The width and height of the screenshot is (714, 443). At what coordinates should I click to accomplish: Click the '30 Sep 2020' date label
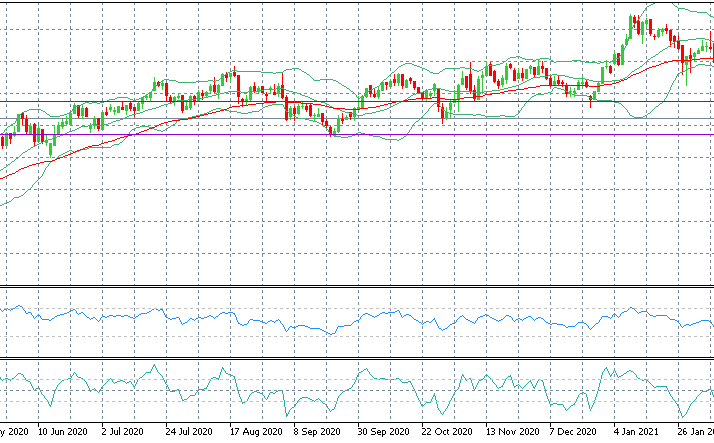(x=382, y=432)
